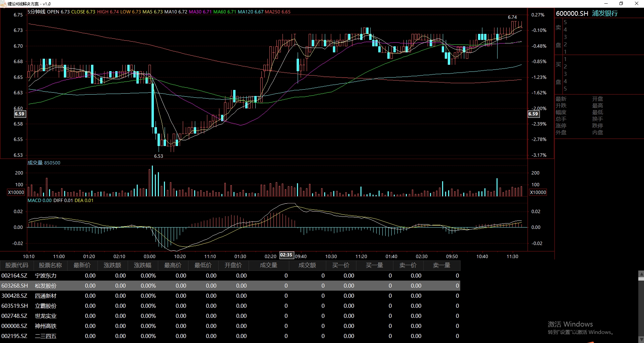644x343 pixels.
Task: Close the application window
Action: tap(636, 4)
